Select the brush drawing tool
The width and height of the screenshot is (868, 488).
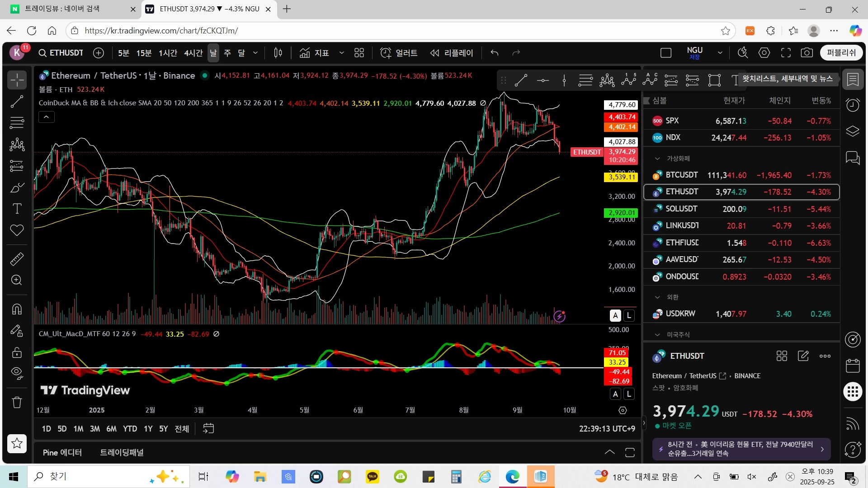[x=17, y=188]
